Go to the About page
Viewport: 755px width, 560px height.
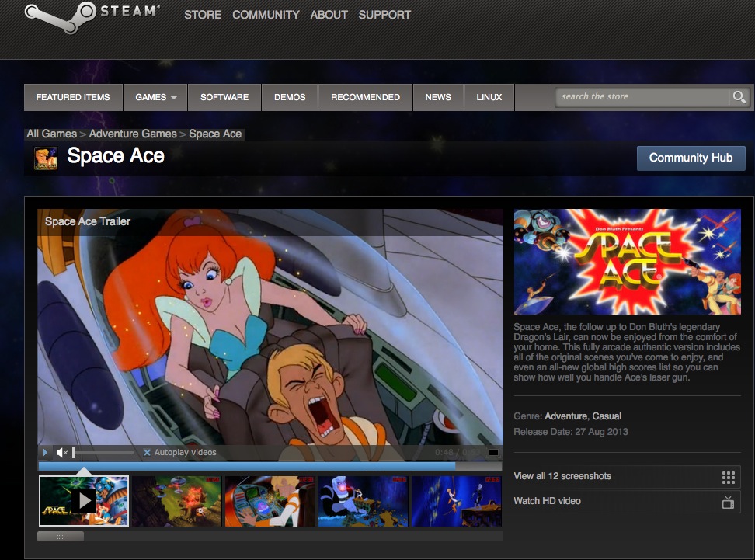[329, 15]
